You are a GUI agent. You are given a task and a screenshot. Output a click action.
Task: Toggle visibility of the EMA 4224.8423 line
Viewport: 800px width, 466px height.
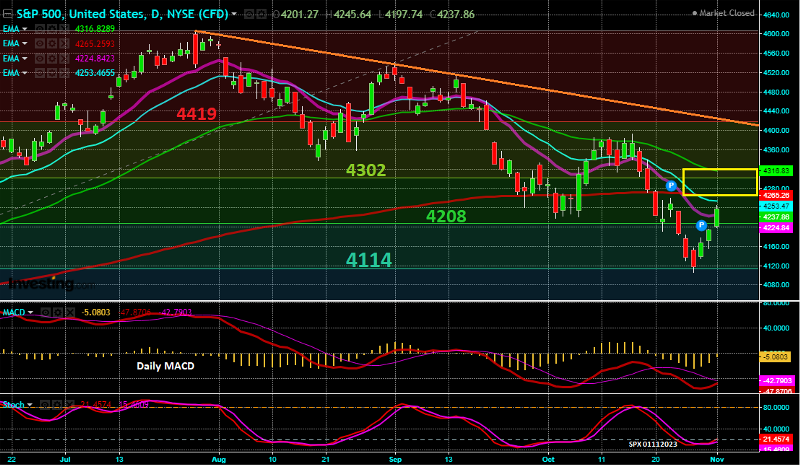40,58
